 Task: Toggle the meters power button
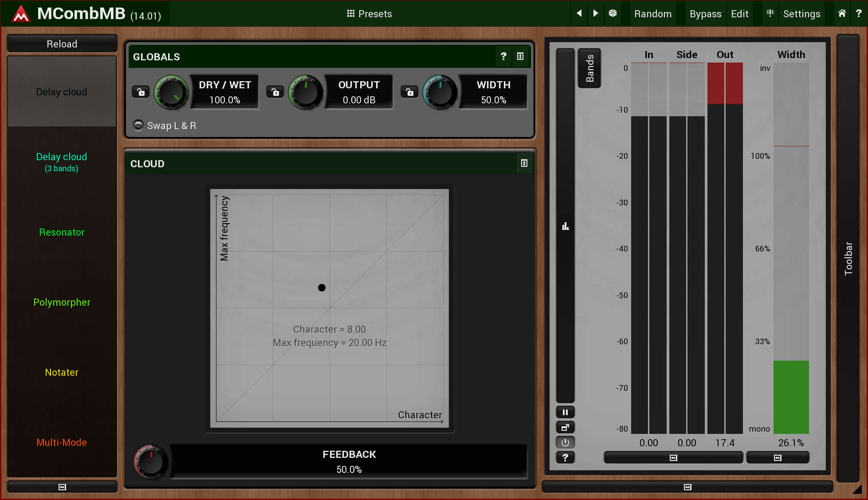565,442
